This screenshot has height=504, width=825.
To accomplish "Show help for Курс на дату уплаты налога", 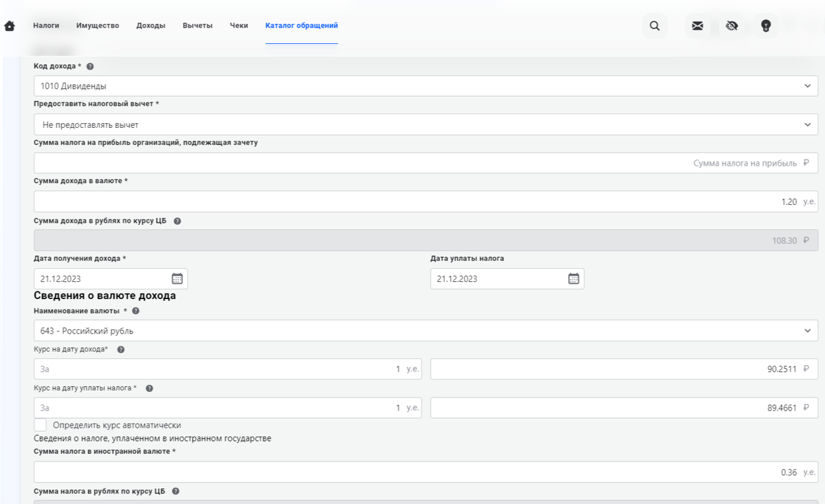I will coord(149,388).
